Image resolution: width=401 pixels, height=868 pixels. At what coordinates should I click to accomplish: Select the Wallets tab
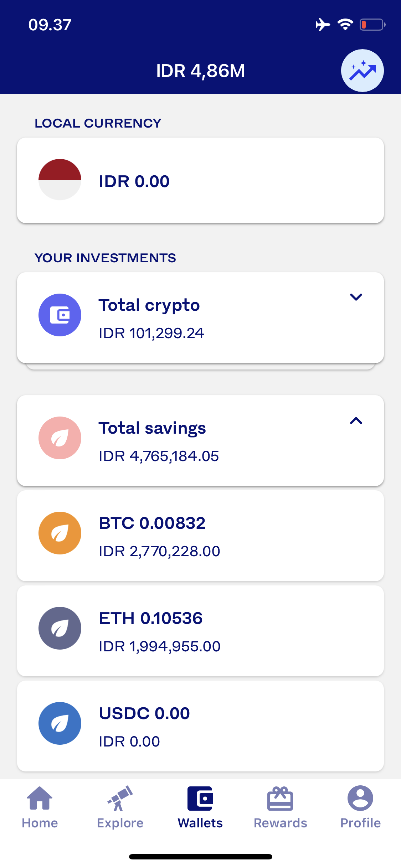coord(200,807)
